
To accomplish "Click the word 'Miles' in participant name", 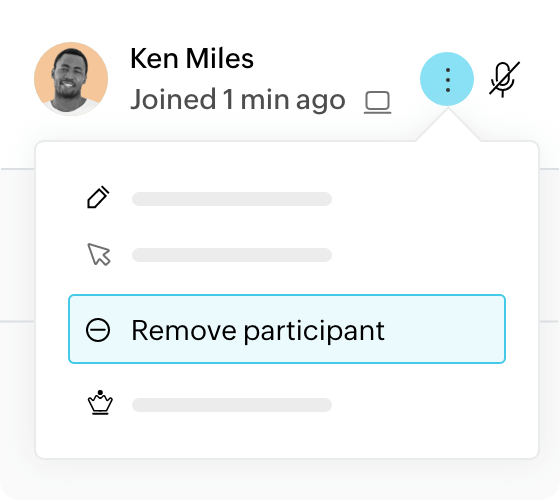I will (x=220, y=59).
